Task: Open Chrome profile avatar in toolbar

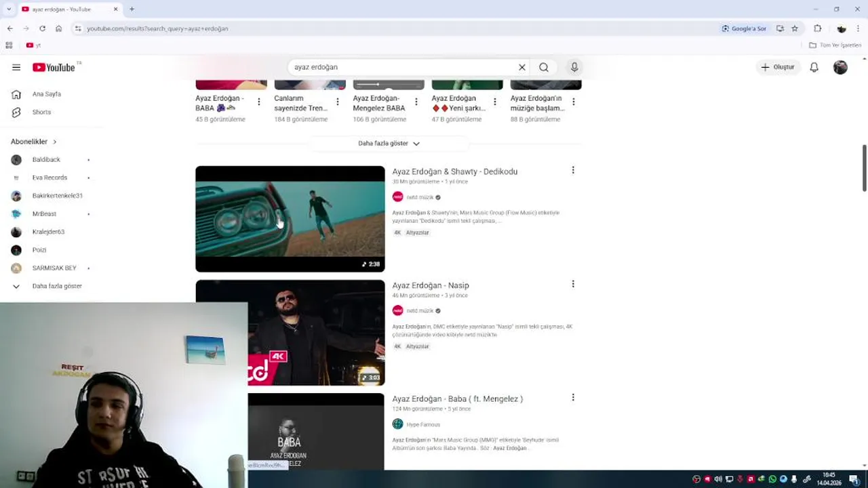Action: pos(842,28)
